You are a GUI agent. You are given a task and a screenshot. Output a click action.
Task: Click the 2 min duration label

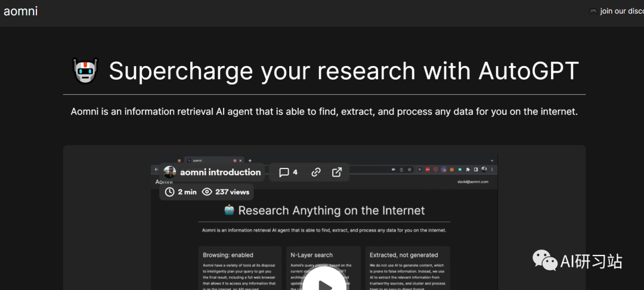(181, 192)
